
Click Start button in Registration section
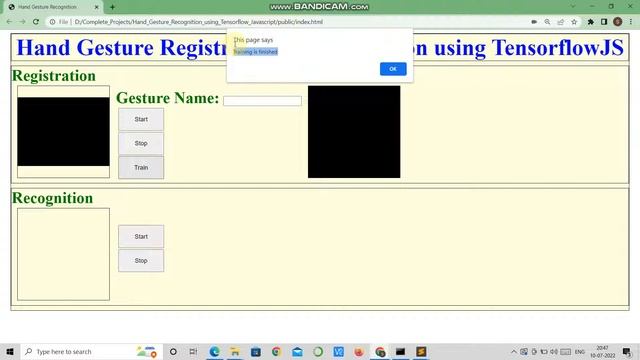141,119
